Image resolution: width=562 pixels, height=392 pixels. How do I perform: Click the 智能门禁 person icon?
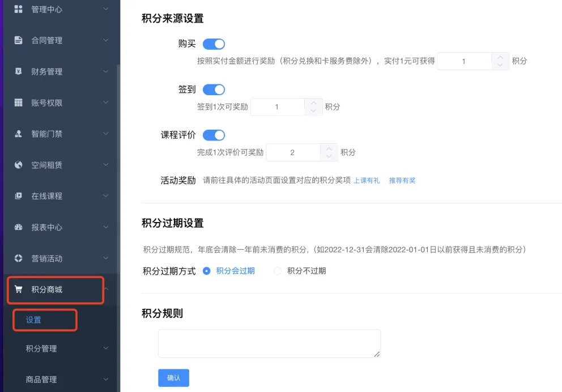pyautogui.click(x=18, y=134)
